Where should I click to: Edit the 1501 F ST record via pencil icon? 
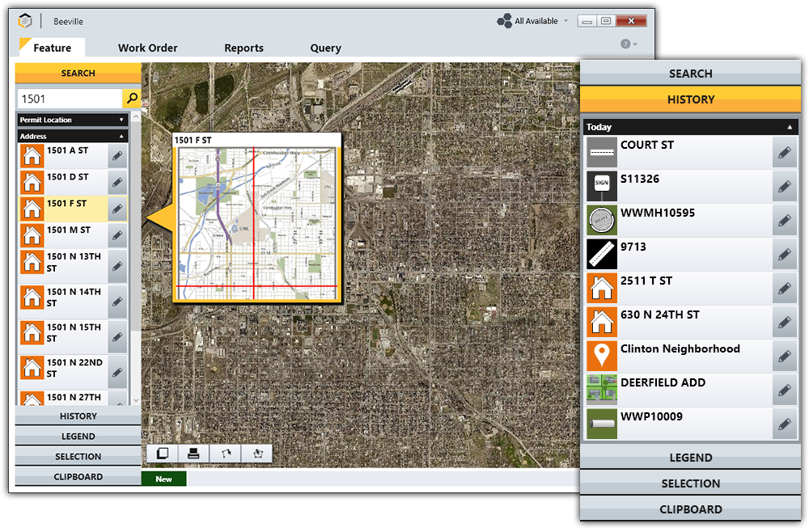point(117,209)
